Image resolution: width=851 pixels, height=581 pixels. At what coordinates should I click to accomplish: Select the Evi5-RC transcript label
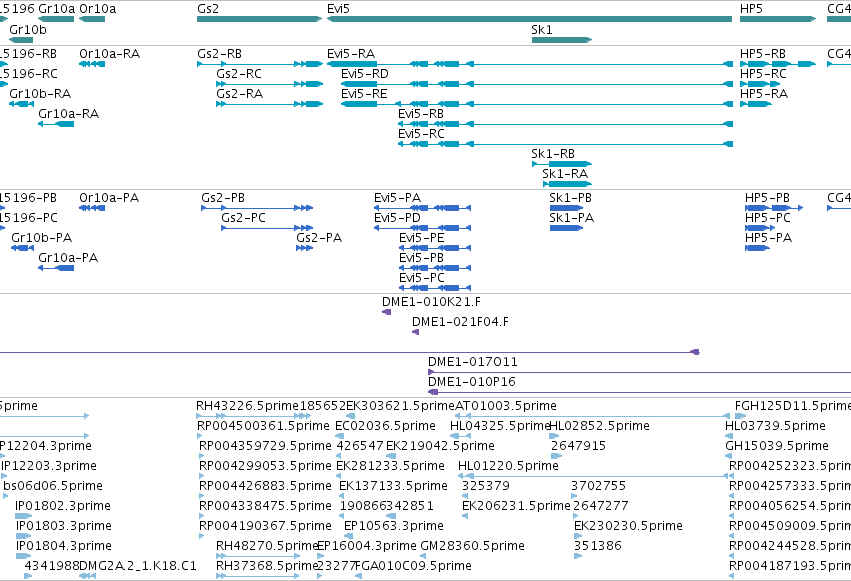pyautogui.click(x=421, y=134)
